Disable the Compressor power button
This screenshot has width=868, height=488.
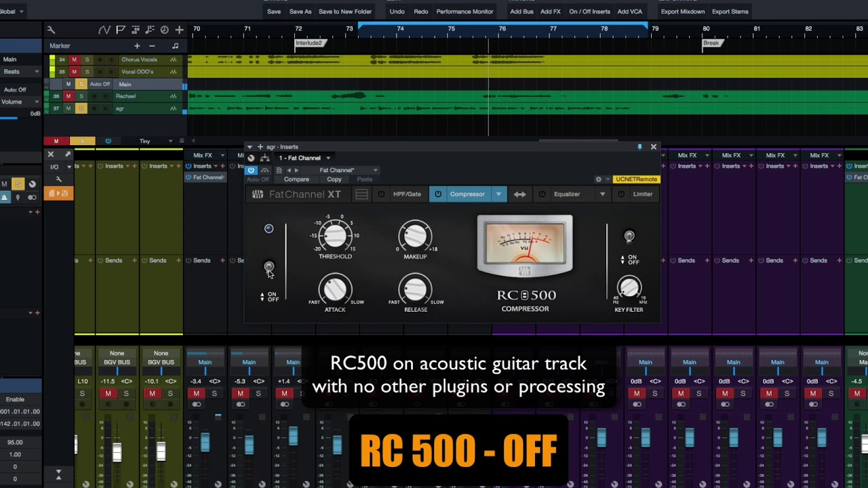coord(438,195)
